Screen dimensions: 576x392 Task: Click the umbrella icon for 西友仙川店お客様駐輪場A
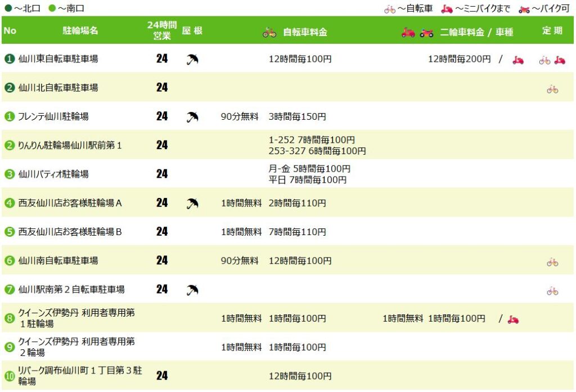click(192, 204)
